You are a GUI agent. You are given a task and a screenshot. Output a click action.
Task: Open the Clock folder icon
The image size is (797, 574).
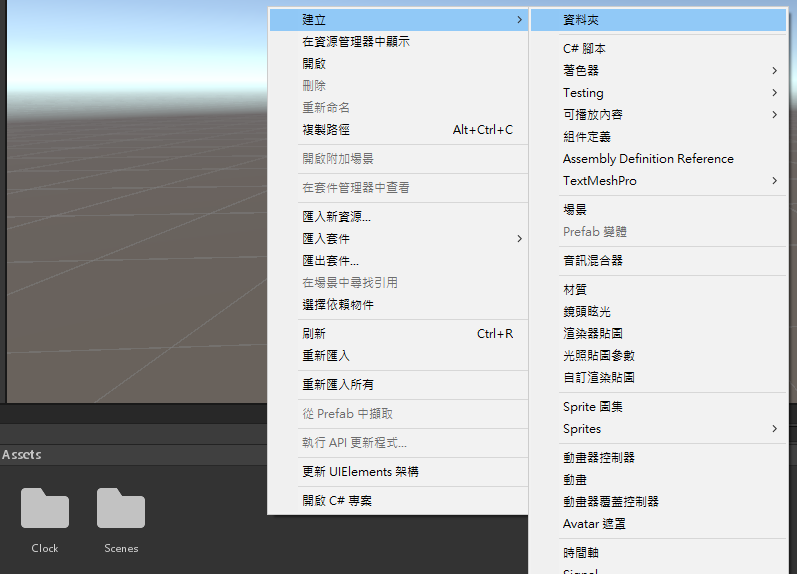pyautogui.click(x=45, y=508)
